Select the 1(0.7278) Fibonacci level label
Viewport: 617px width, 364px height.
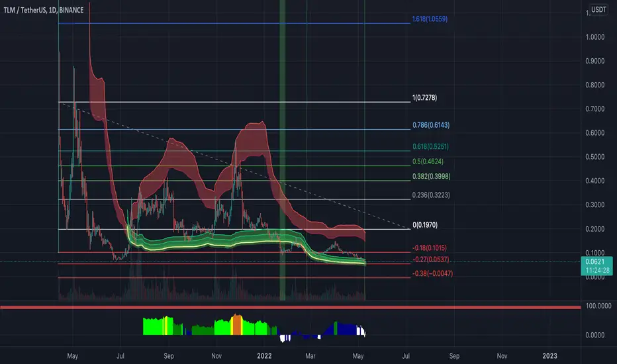(x=424, y=97)
